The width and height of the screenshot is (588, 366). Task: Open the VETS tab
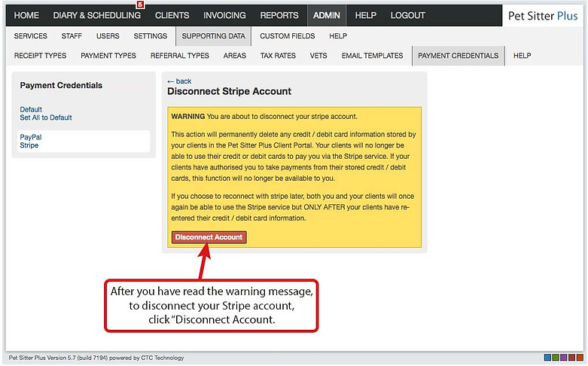(x=318, y=56)
